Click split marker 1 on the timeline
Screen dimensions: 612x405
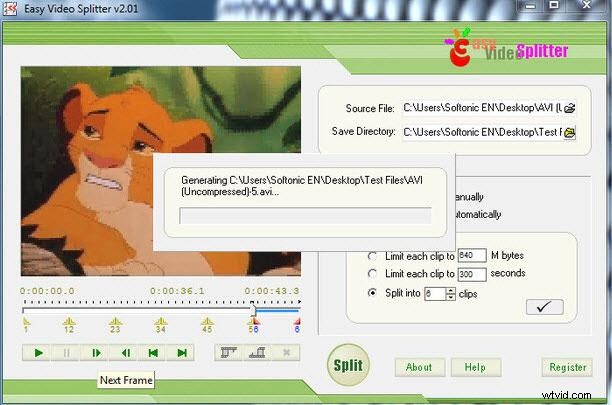point(26,325)
